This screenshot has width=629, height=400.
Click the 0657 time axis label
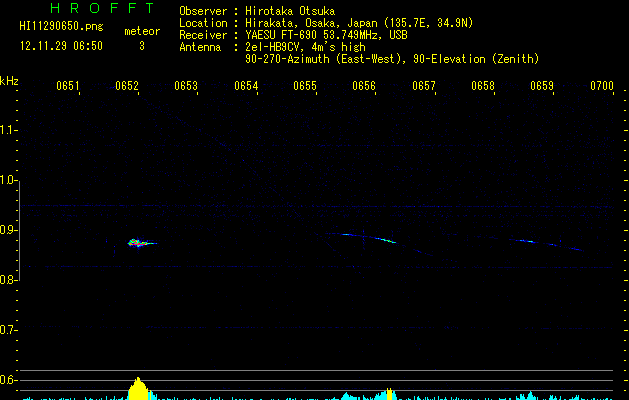[424, 86]
